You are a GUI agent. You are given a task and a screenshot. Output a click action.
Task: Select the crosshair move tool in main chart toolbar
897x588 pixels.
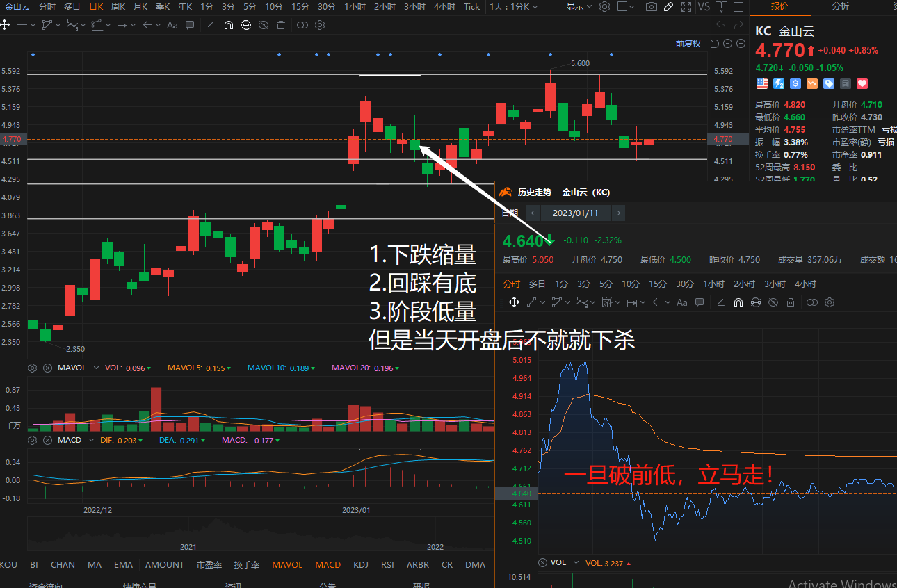6,25
